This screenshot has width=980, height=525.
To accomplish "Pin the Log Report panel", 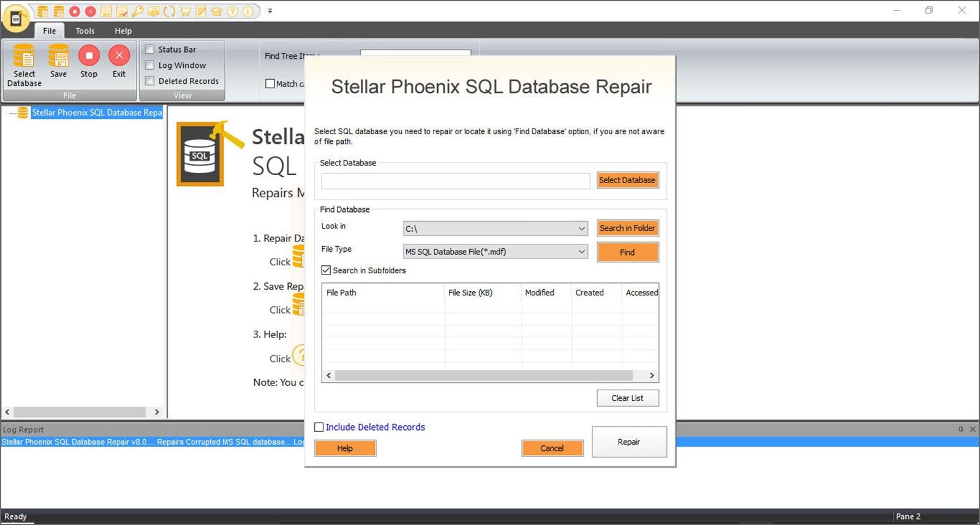I will [961, 429].
